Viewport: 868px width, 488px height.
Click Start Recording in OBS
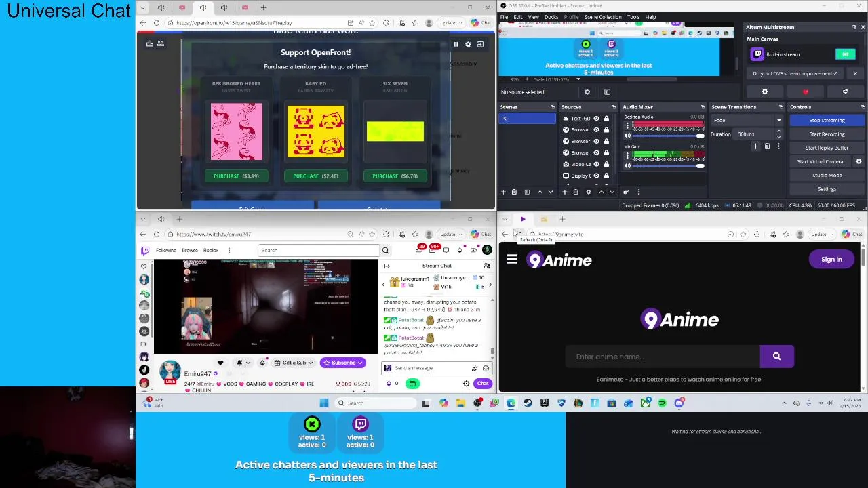click(827, 134)
